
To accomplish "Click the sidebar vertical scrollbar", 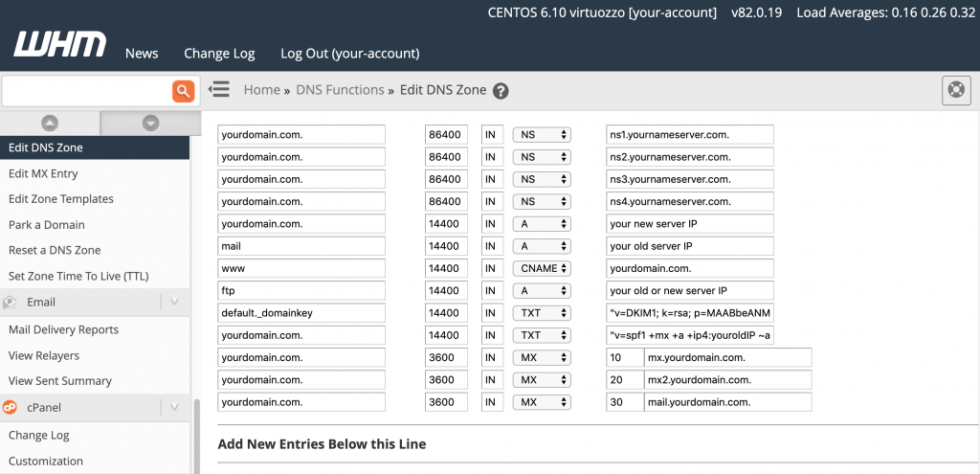I will [196, 437].
